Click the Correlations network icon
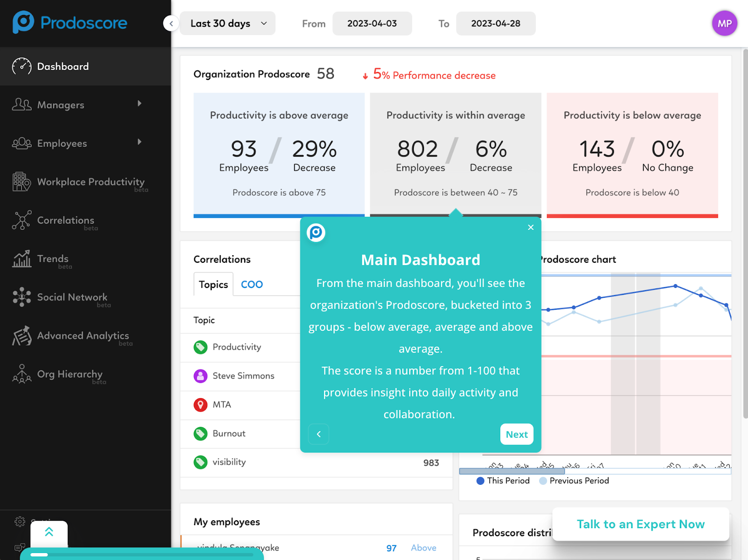This screenshot has height=560, width=748. 22,220
